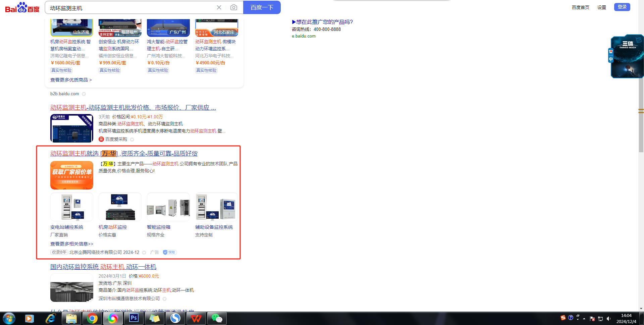
Task: Open Photoshop from the taskbar
Action: [x=134, y=318]
